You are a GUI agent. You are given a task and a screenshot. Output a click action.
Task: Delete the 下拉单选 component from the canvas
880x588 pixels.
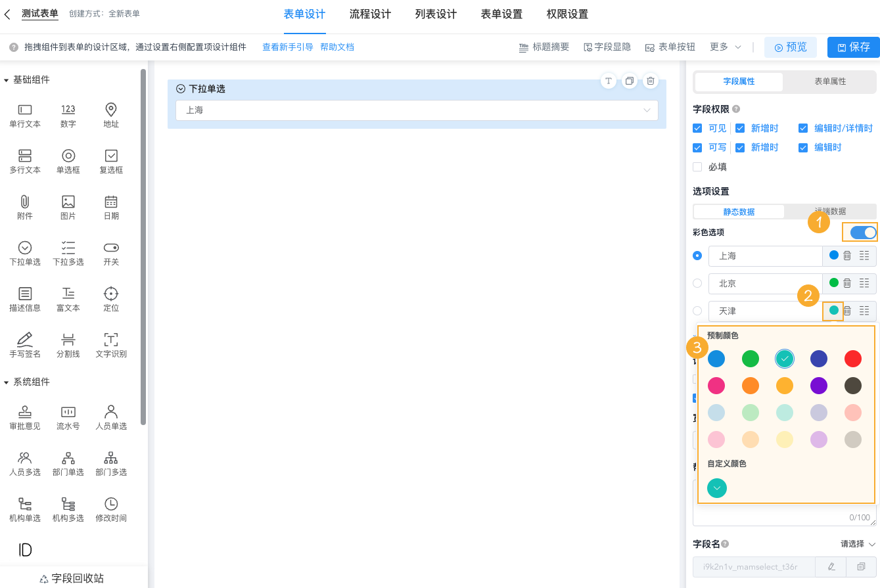650,80
